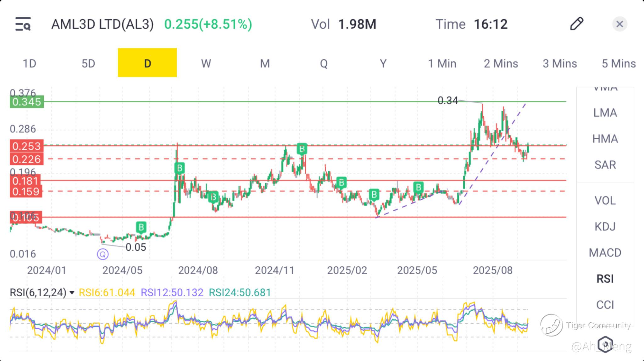644x361 pixels.
Task: Close the chart with X icon
Action: [x=619, y=24]
